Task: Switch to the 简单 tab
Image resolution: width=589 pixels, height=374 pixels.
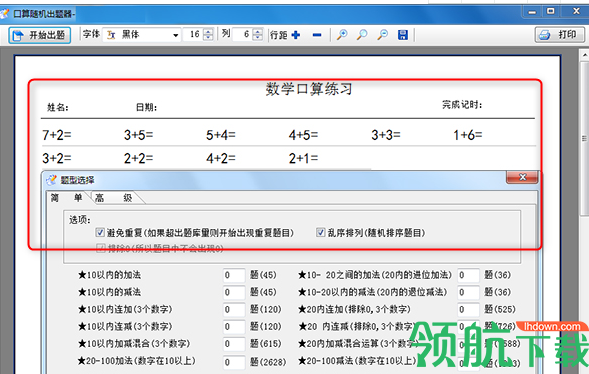Action: click(x=66, y=198)
